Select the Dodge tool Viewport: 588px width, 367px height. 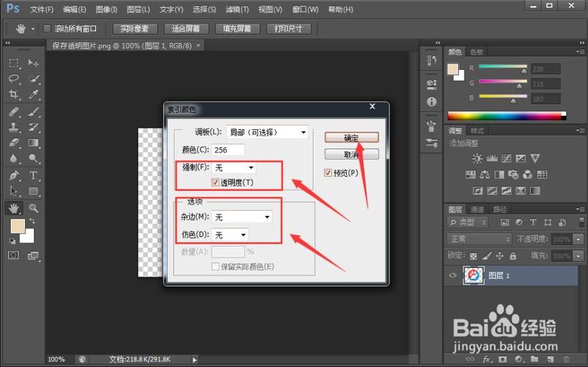tap(34, 159)
